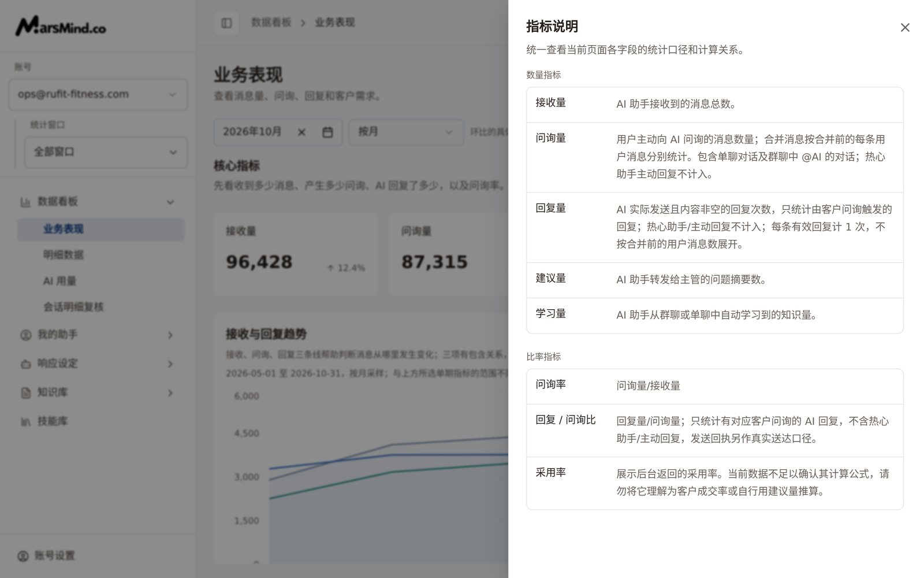Click the 回复 / 问询比 row label
This screenshot has width=924, height=578.
point(565,420)
